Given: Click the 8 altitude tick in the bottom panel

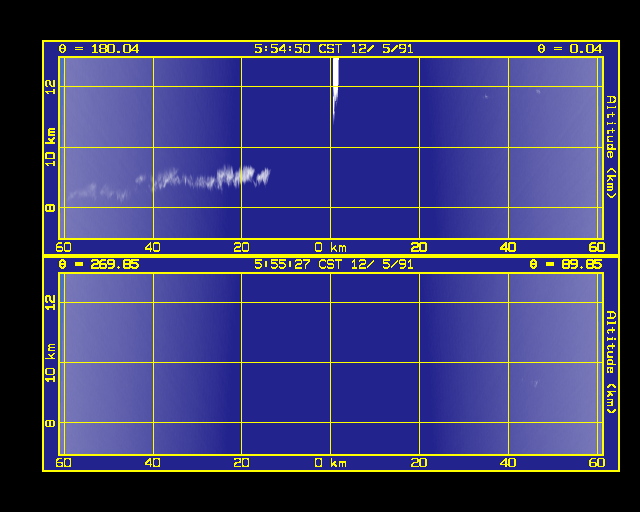Looking at the screenshot, I should (50, 423).
